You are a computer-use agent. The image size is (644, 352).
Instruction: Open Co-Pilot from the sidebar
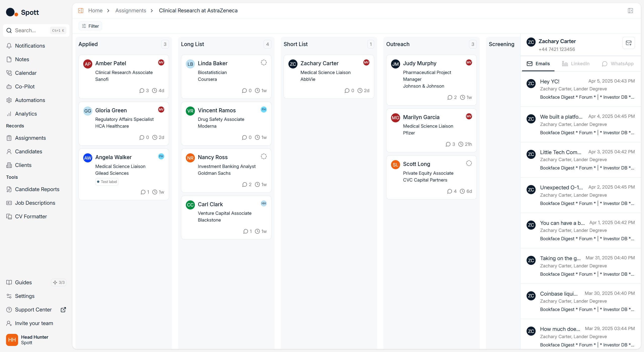point(25,87)
